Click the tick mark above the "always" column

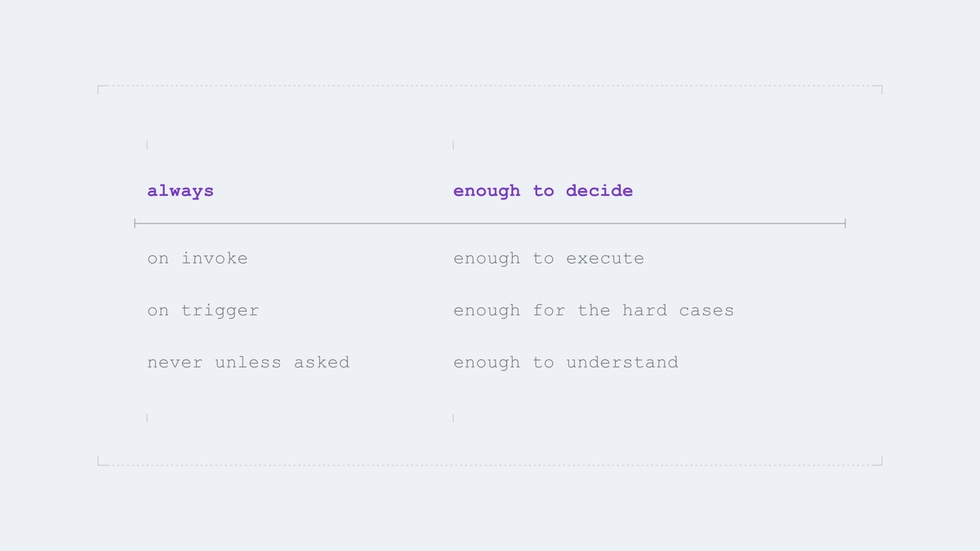[x=147, y=144]
